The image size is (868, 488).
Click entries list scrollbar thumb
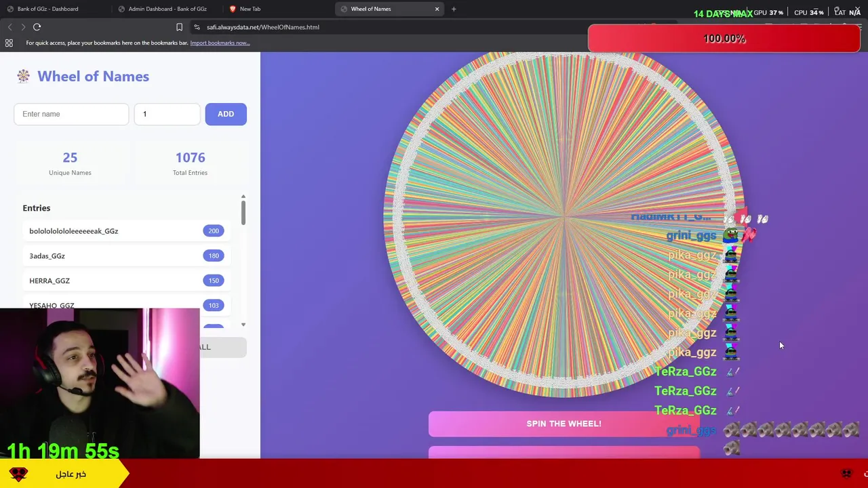click(x=243, y=212)
